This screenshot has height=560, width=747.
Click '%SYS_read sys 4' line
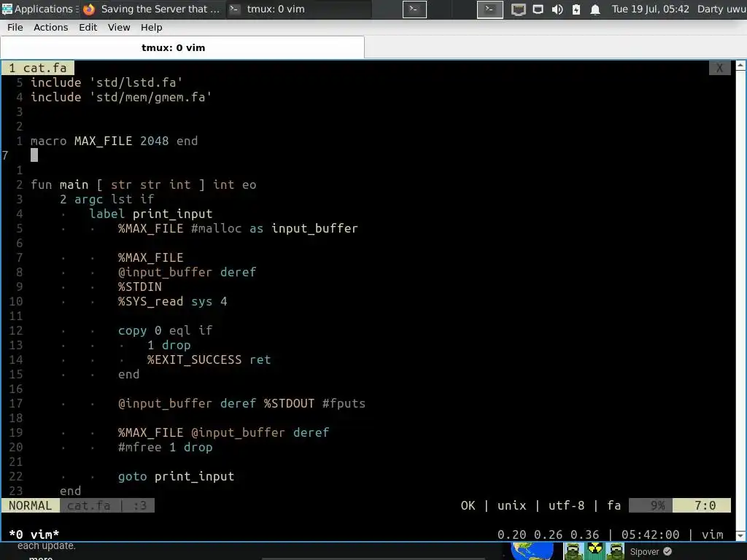tap(172, 301)
